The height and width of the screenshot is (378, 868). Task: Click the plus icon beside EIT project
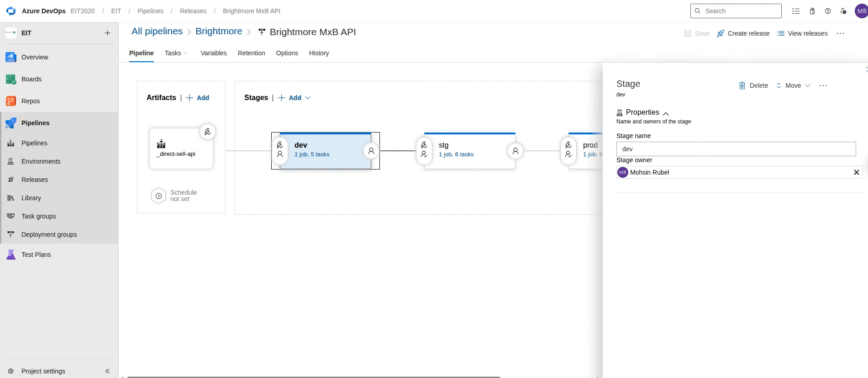[108, 33]
